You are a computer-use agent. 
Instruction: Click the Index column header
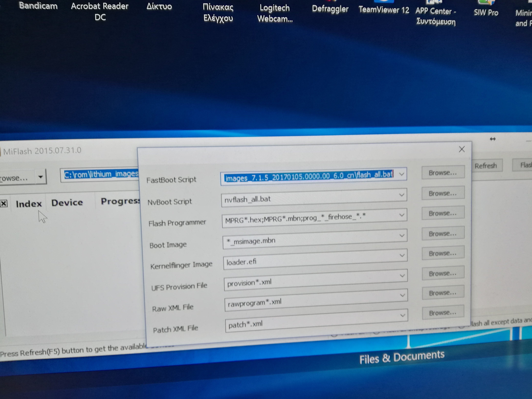click(x=29, y=204)
